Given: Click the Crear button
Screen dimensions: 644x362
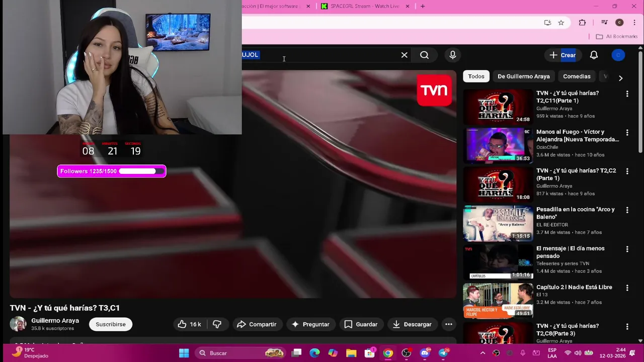Looking at the screenshot, I should pos(562,55).
